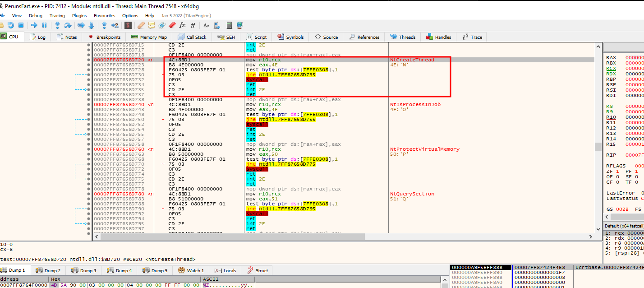Screen dimensions: 644x288
Task: Select the RIP register in registers pane
Action: (611, 155)
